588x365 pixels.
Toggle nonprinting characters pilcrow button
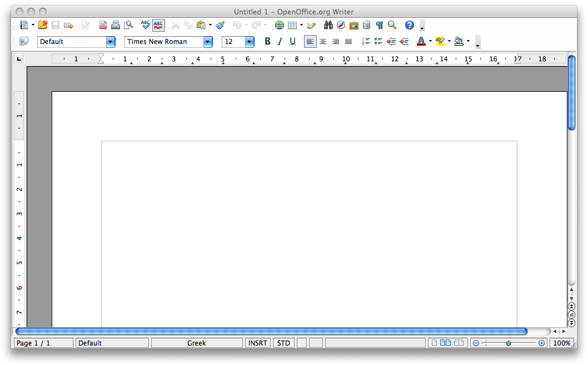[x=380, y=25]
